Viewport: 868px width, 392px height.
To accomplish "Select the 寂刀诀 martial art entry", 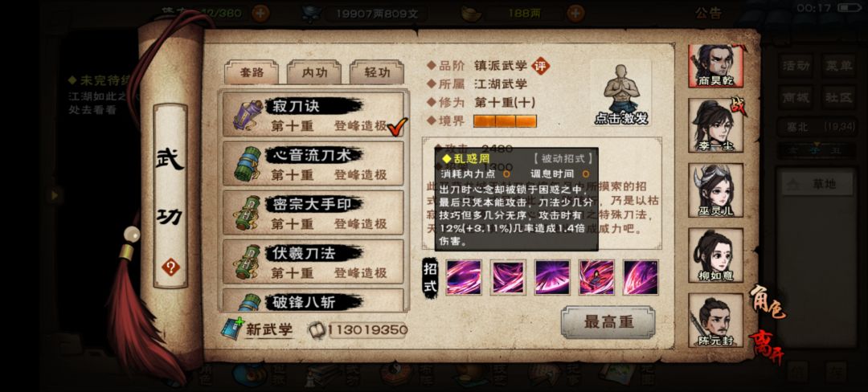I will click(x=313, y=114).
